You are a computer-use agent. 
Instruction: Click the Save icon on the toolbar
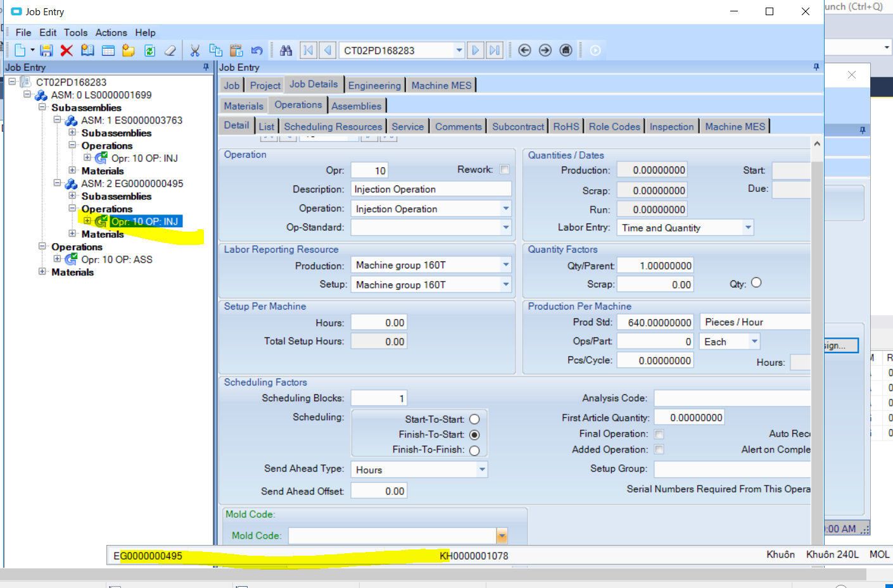[x=46, y=50]
